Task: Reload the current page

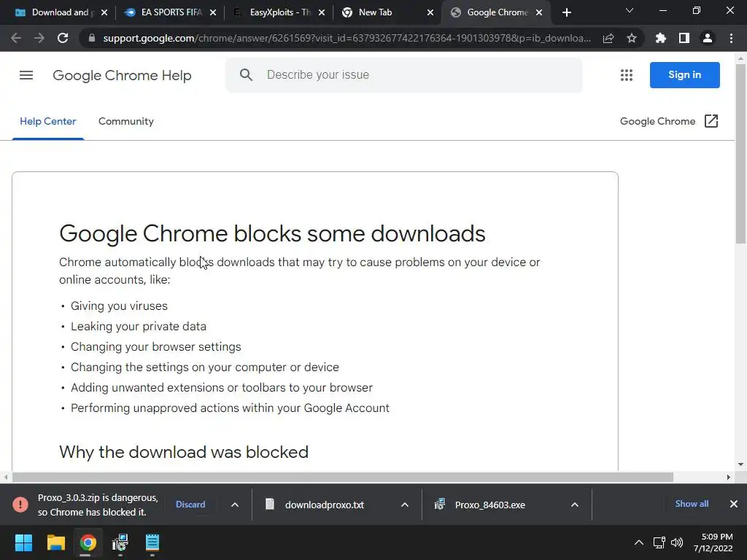Action: 63,38
